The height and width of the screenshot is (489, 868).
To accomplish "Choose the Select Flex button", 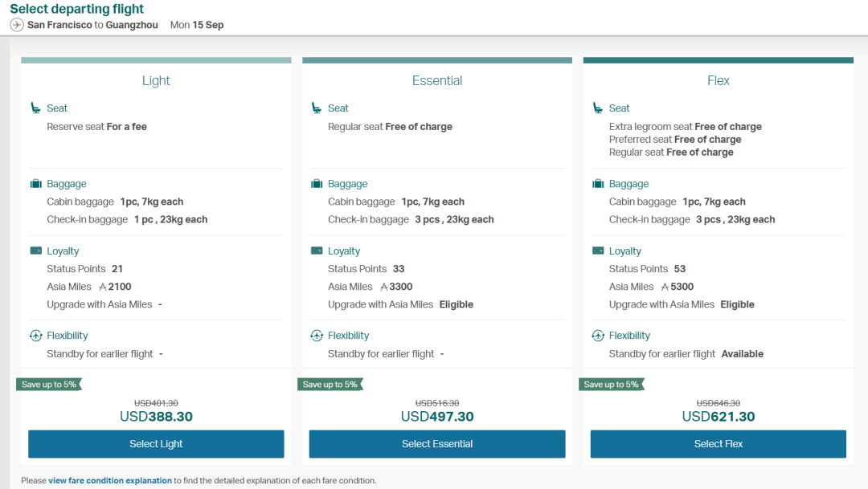I will click(x=718, y=444).
